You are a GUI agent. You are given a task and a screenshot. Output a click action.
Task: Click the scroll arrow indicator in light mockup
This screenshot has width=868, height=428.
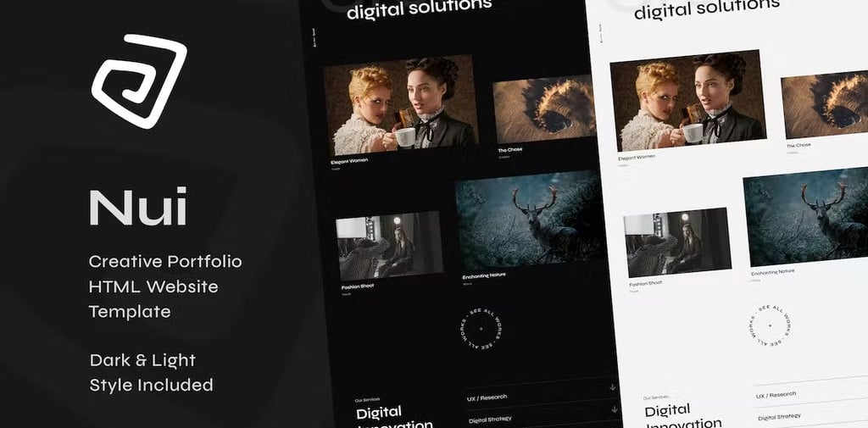pos(601,33)
